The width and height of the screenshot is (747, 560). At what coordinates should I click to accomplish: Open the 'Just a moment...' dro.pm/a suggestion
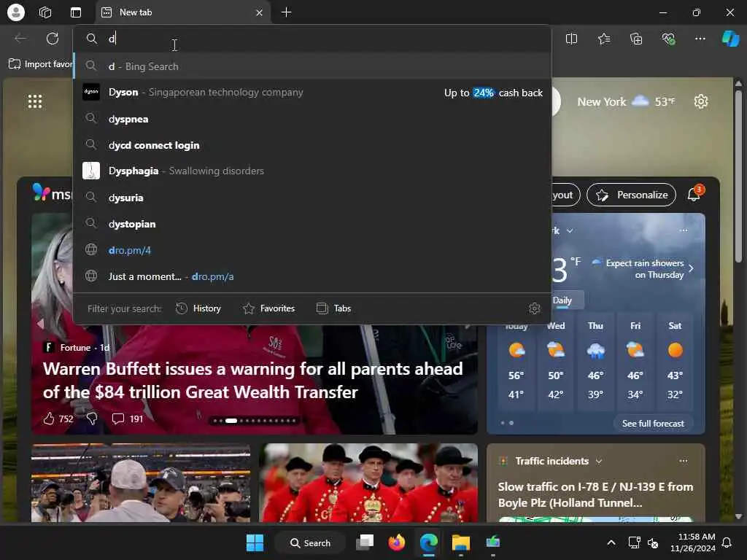tap(312, 276)
